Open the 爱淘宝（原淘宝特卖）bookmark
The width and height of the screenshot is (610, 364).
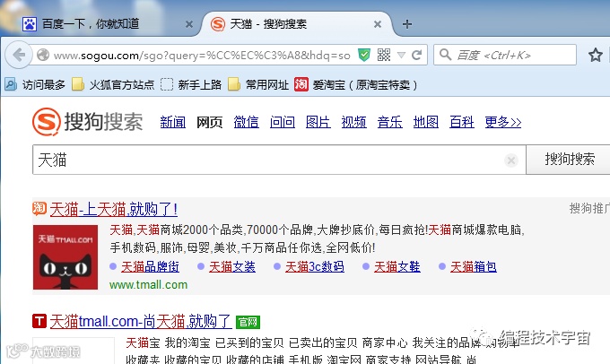pyautogui.click(x=356, y=84)
